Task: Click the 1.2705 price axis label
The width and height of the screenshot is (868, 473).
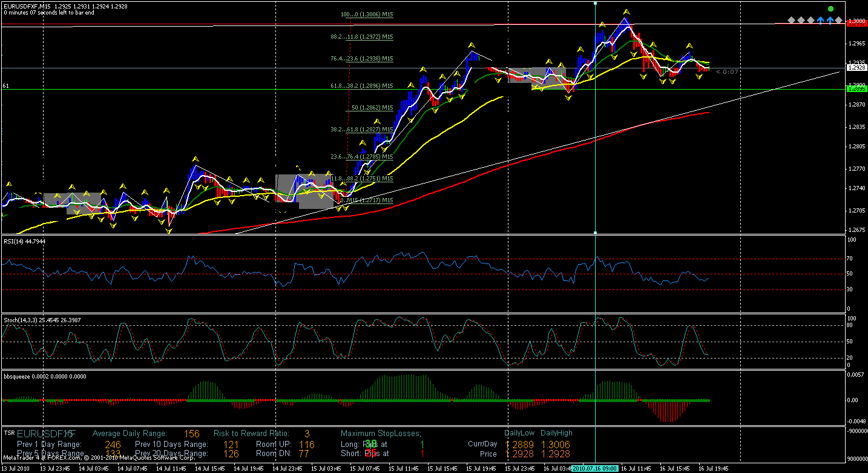Action: point(857,211)
